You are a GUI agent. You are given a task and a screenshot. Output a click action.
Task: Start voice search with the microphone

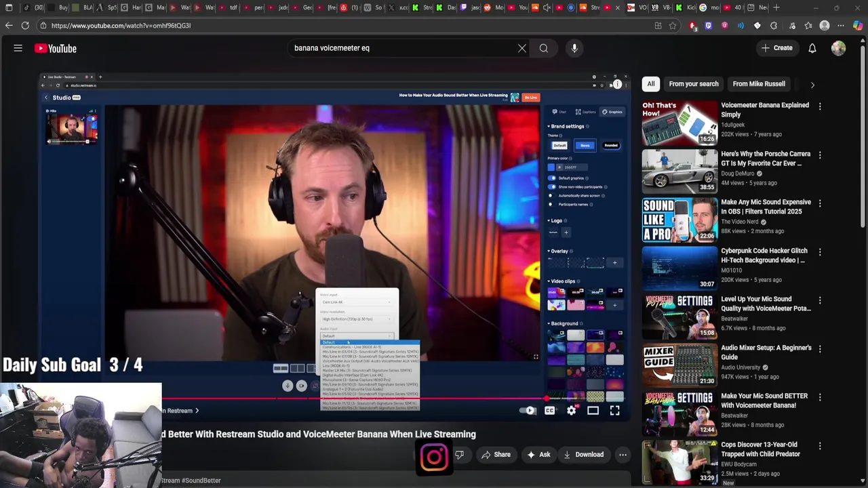tap(574, 48)
